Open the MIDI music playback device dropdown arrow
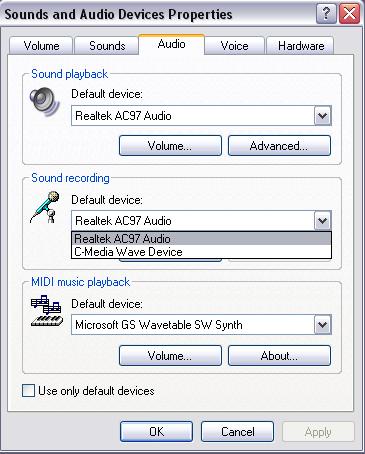The width and height of the screenshot is (365, 454). 322,324
